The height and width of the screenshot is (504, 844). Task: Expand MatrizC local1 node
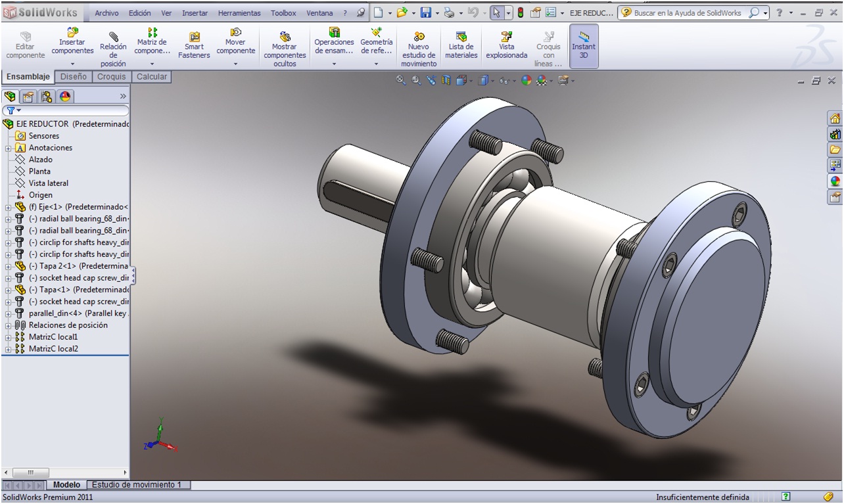[9, 337]
